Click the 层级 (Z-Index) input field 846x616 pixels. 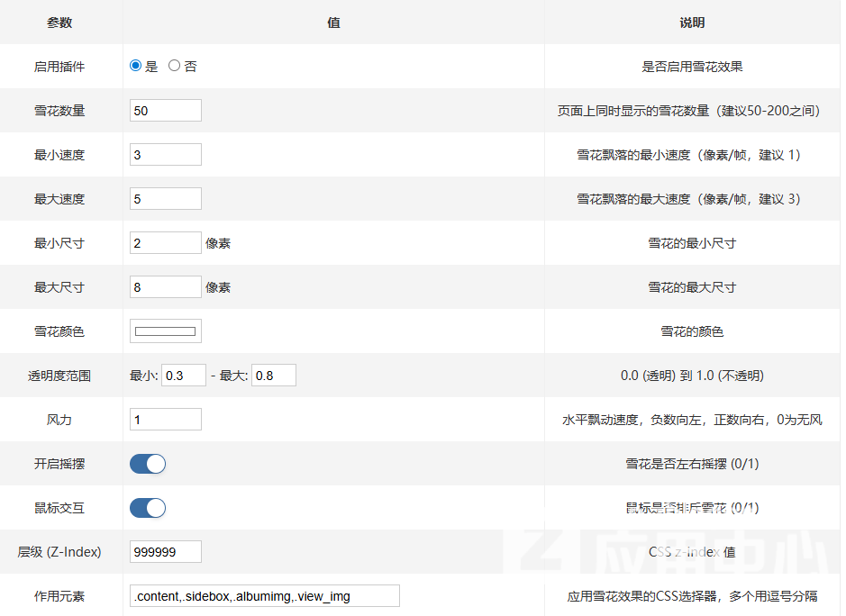(165, 552)
